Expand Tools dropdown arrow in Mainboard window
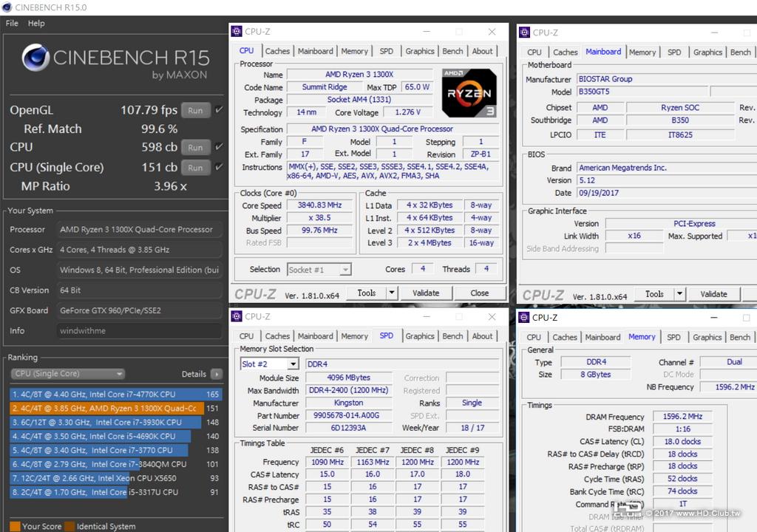The image size is (757, 532). pos(680,293)
